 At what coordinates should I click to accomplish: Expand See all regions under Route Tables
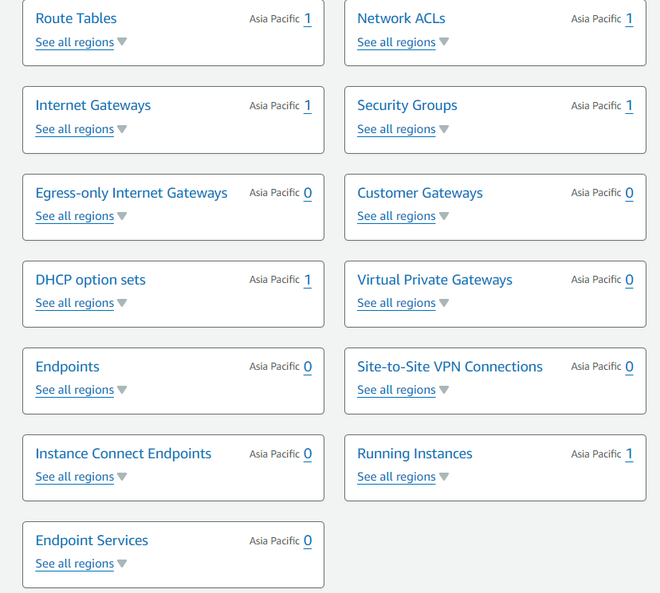[x=75, y=42]
